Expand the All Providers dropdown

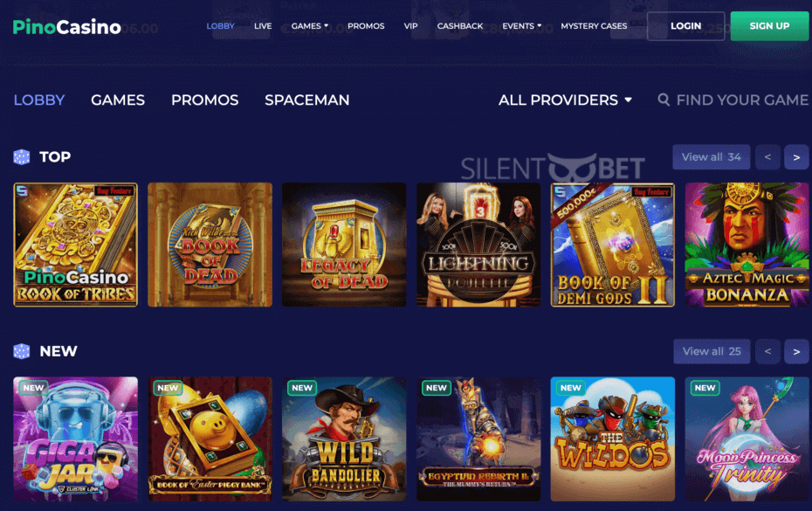565,100
